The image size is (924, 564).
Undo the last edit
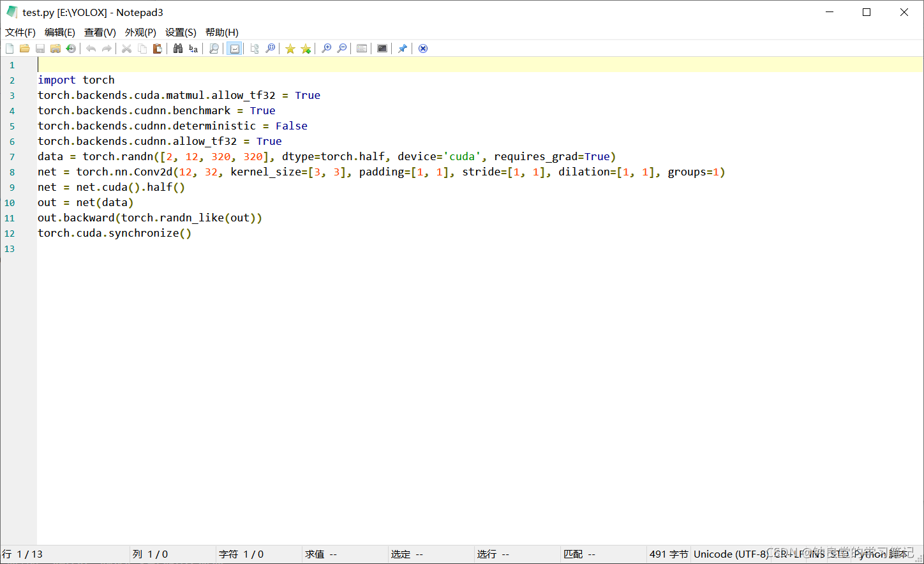91,48
